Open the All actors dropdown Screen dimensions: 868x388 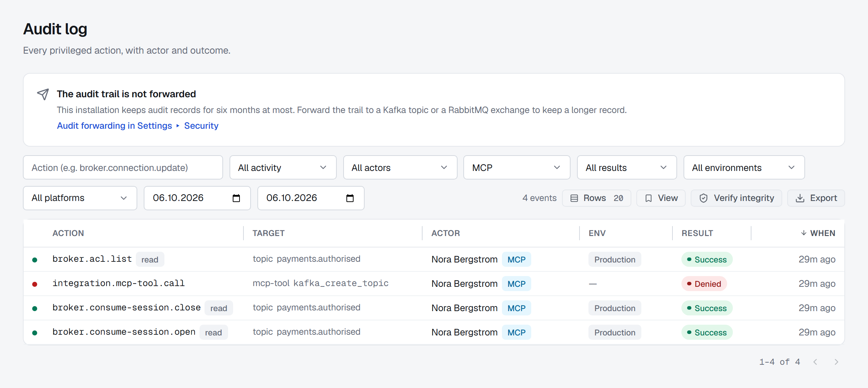coord(400,167)
